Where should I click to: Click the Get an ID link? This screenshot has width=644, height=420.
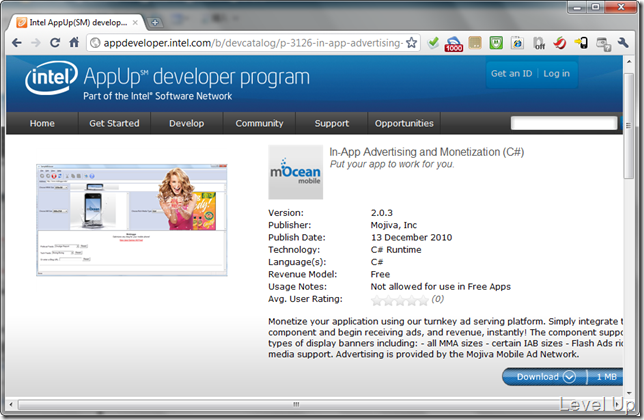click(511, 73)
